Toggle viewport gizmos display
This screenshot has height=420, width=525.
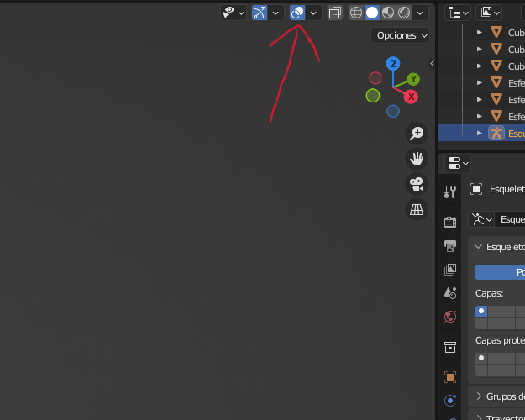[260, 13]
